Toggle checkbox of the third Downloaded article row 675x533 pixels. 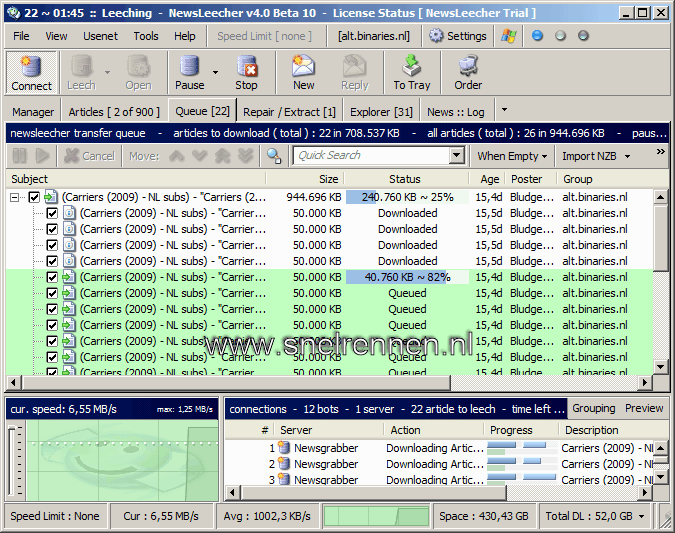pyautogui.click(x=52, y=245)
